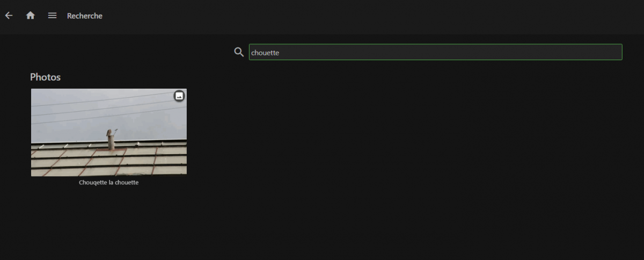Screen dimensions: 644x260
Task: Go back with the arrow icon
Action: [x=9, y=16]
